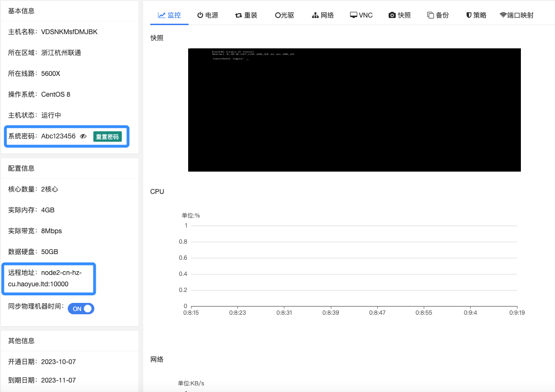Viewport: 555px width, 392px height.
Task: Toggle 同步物理机器时间 switch off
Action: (81, 309)
